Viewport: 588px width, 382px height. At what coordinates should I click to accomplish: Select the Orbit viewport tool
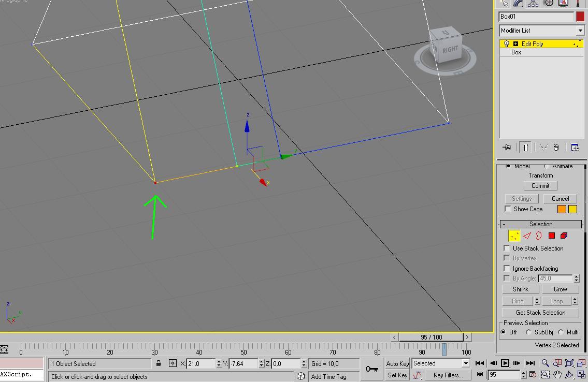click(x=569, y=375)
